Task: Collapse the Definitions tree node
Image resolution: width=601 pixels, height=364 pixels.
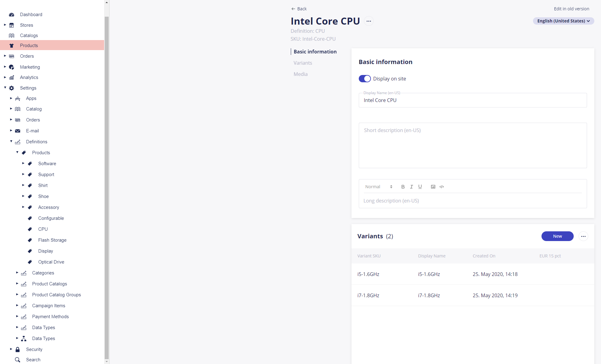Action: (x=11, y=141)
